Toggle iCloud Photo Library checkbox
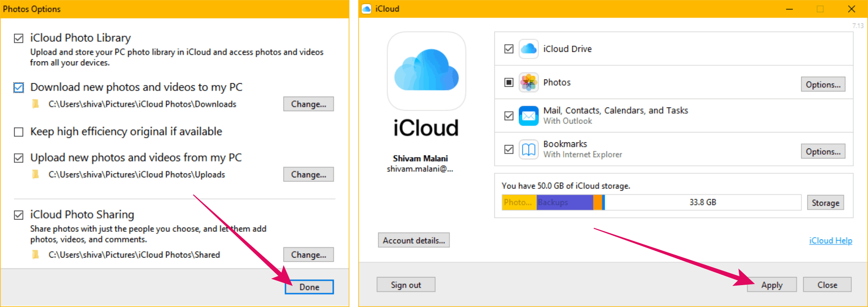Screen dimensions: 868x307 [x=18, y=38]
